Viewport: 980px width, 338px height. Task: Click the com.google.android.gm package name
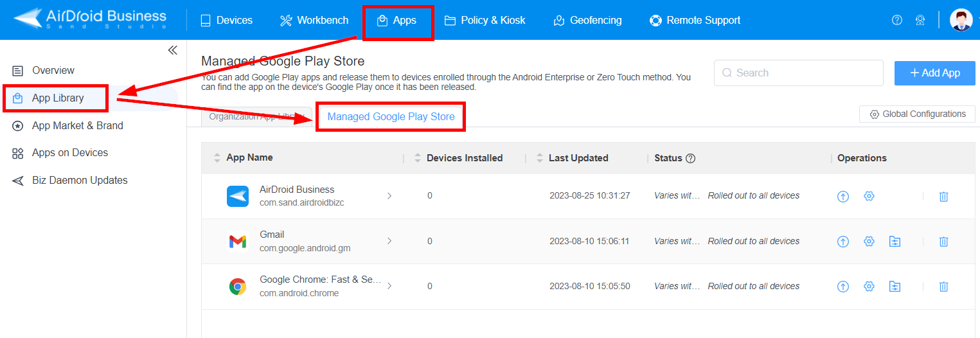305,248
